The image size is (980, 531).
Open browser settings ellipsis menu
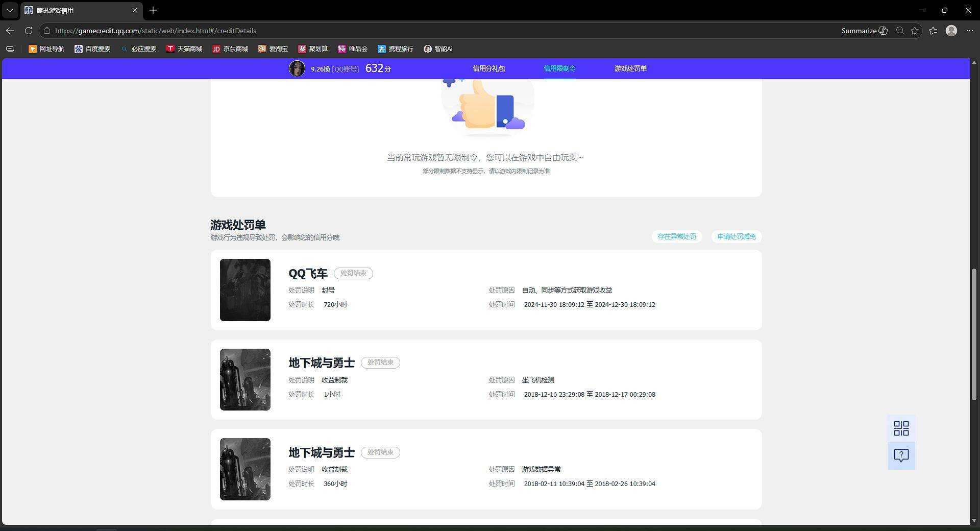[970, 31]
